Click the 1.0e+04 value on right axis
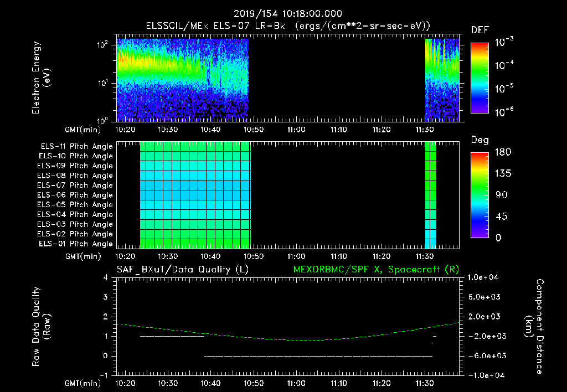567x392 pixels. (x=483, y=278)
